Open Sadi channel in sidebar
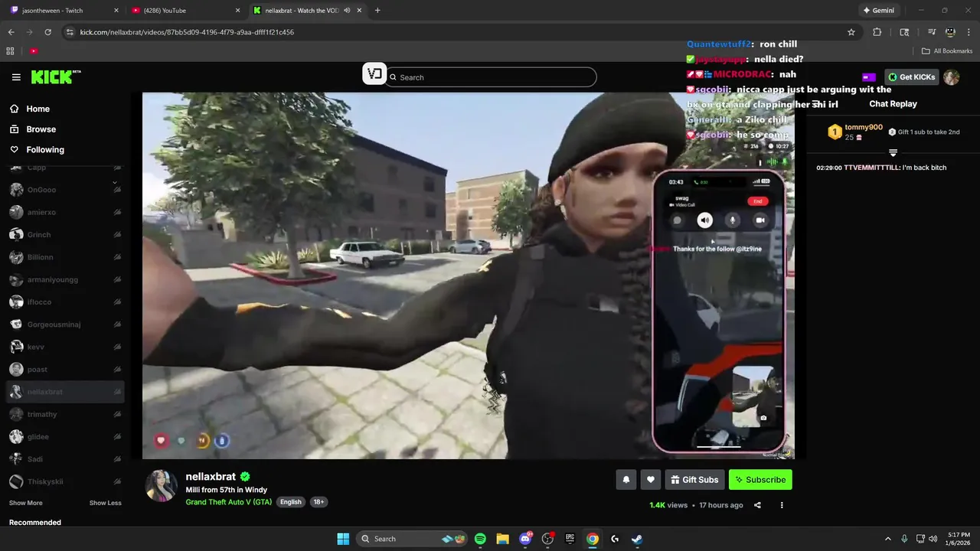 click(64, 459)
